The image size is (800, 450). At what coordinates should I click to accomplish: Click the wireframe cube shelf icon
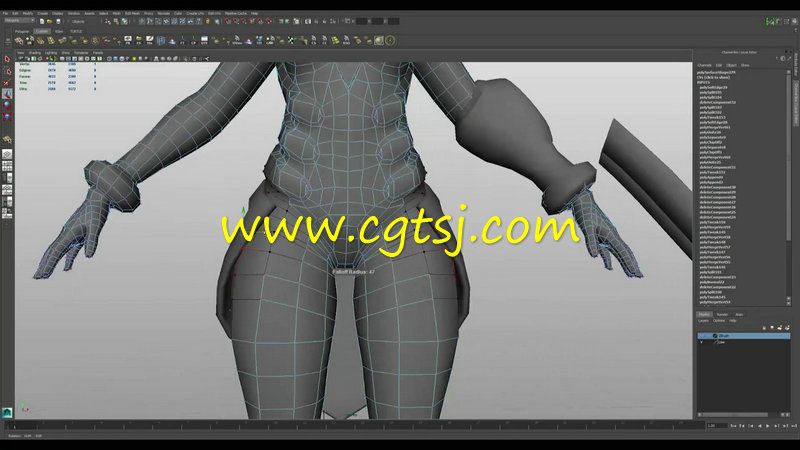161,40
